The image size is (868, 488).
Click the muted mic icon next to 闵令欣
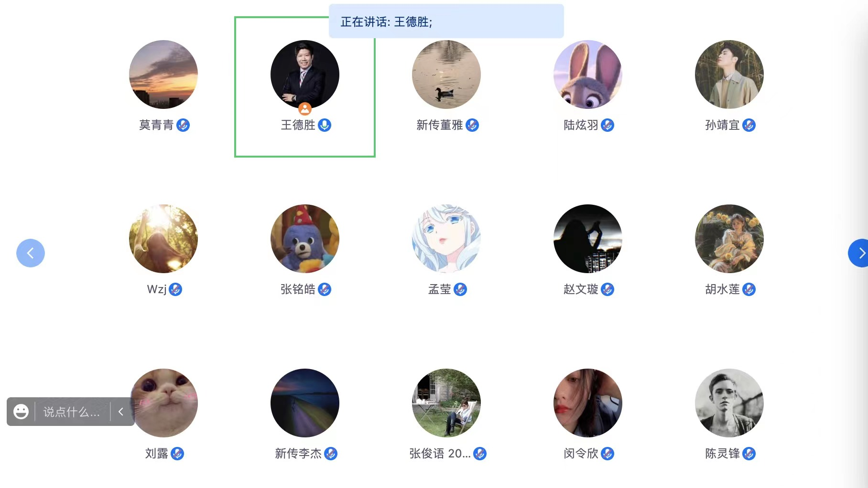click(608, 454)
